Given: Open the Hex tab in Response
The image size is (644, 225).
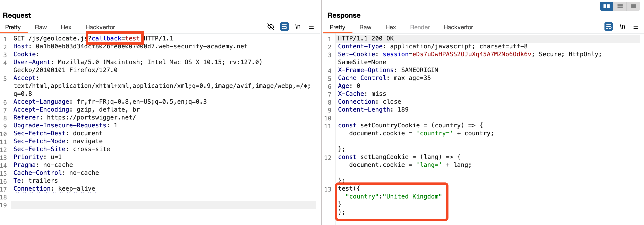Looking at the screenshot, I should [391, 27].
